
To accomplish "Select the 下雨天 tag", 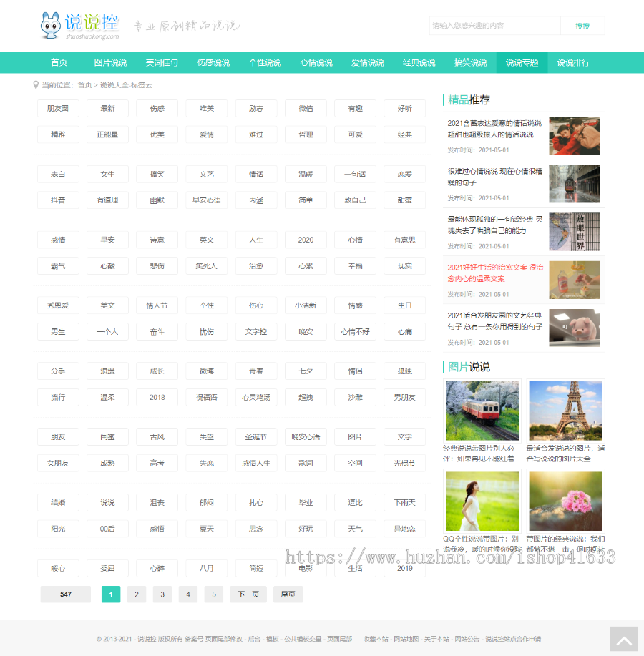I will coord(404,502).
